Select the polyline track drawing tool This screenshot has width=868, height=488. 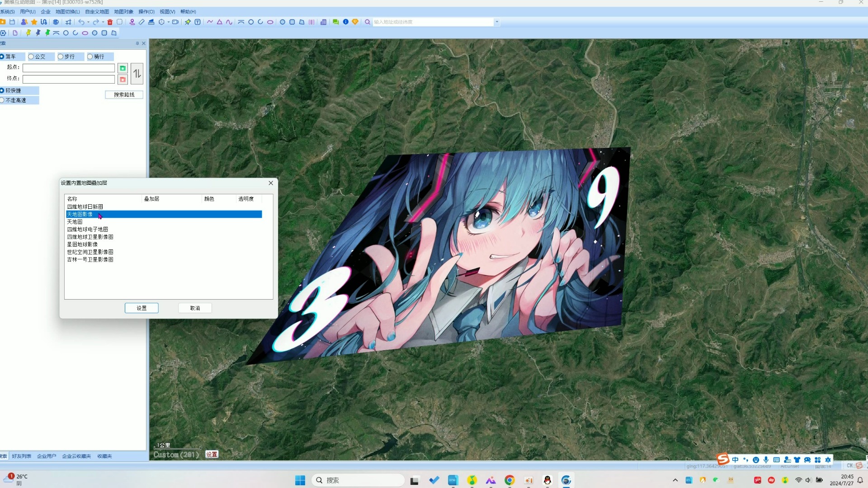tap(210, 22)
